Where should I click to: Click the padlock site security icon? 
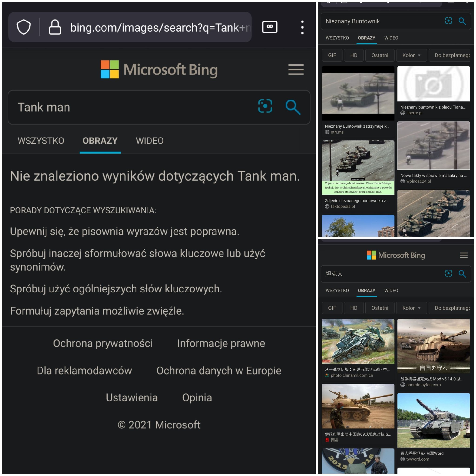pos(55,27)
